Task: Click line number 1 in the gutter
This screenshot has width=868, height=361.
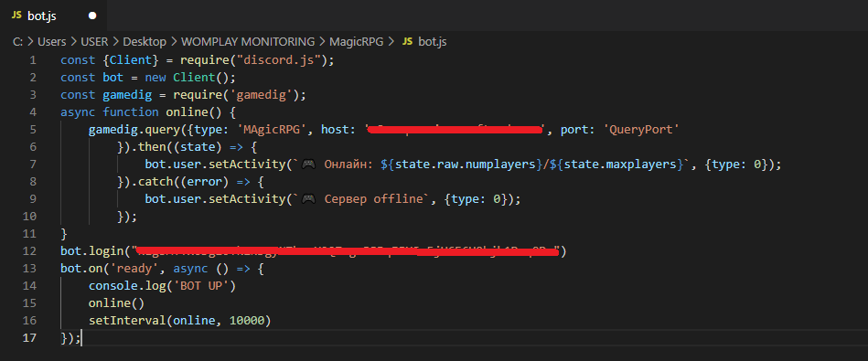Action: pos(33,59)
